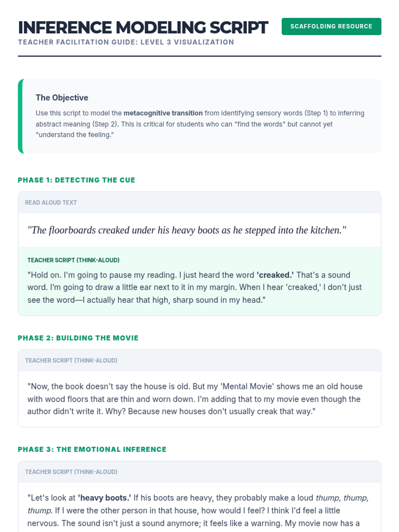Click the bold word 'creaked.'
The image size is (399, 532).
tap(275, 275)
